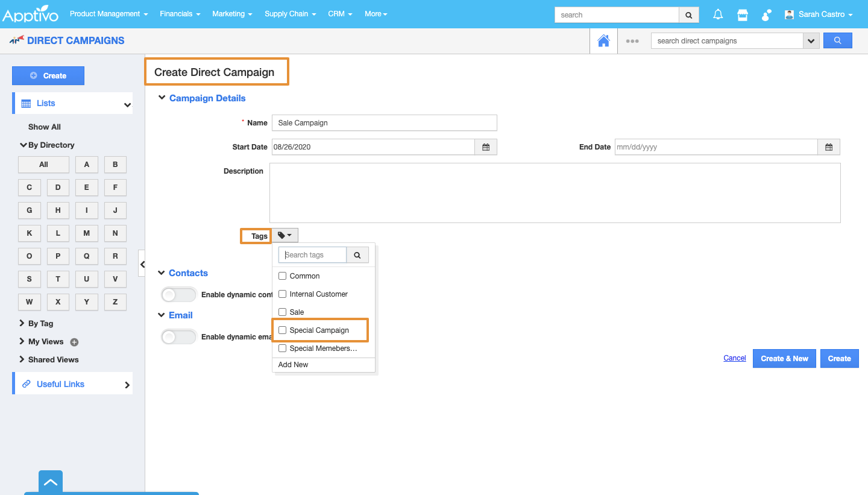
Task: Click the three-dots more options icon
Action: tap(632, 41)
